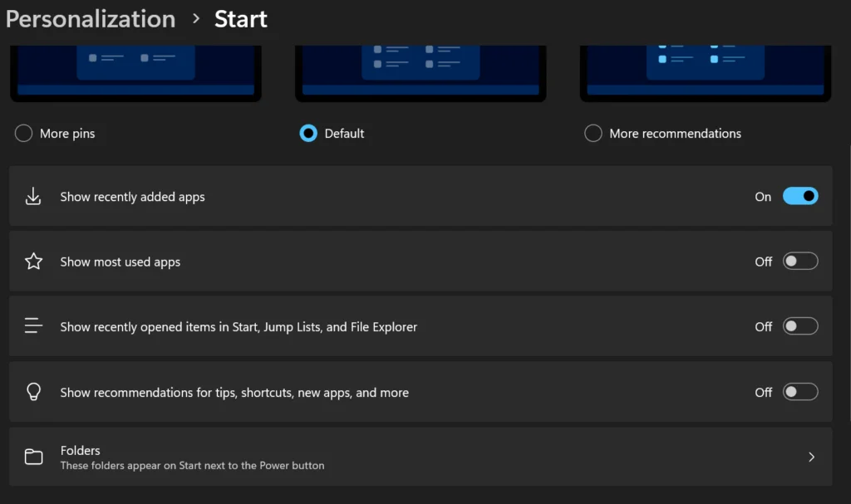Click the Start breadcrumb label
Viewport: 851px width, 504px height.
click(x=240, y=18)
